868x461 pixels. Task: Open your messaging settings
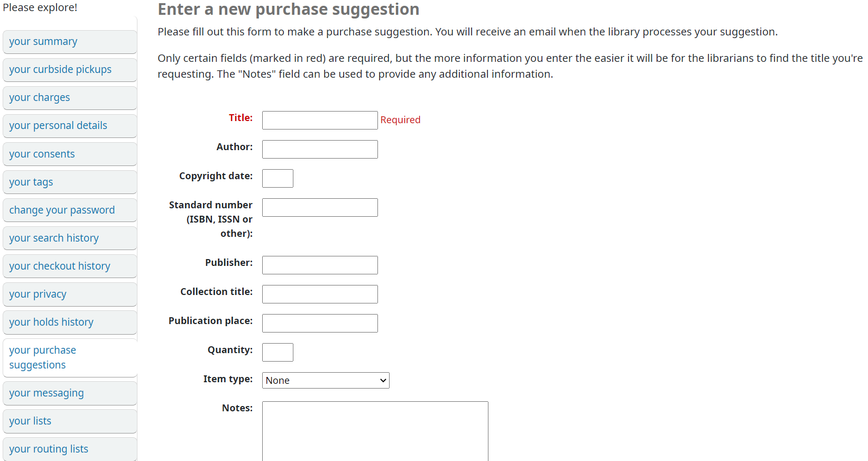[x=70, y=393]
